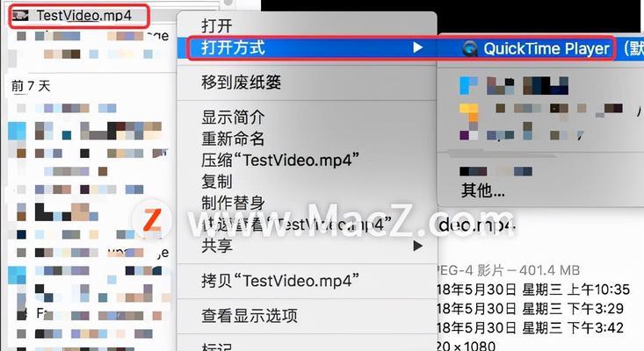
Task: Select 查看显示选项 from the menu
Action: click(x=250, y=316)
